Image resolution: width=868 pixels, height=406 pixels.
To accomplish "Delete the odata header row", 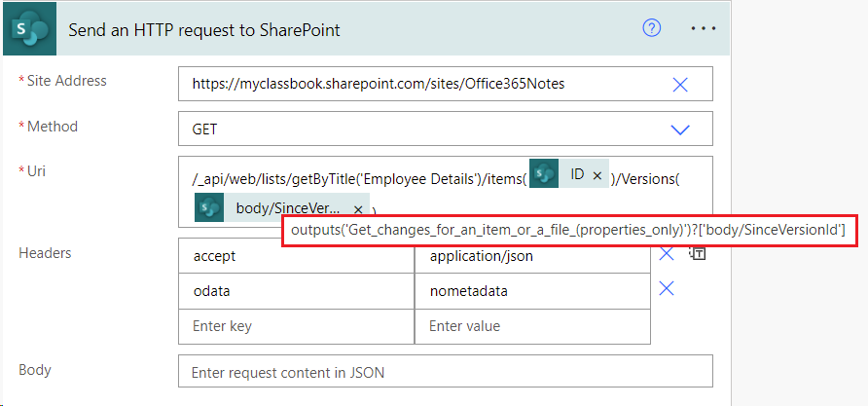I will [666, 288].
